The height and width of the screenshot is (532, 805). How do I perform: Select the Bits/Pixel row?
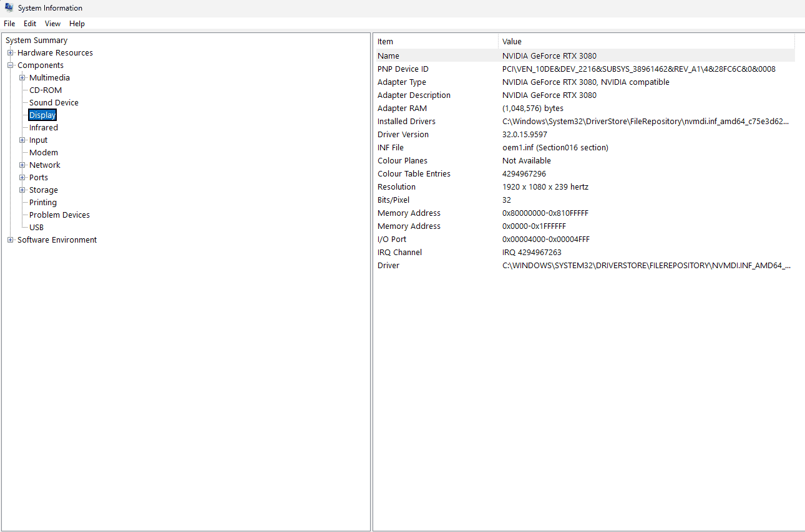coord(584,200)
